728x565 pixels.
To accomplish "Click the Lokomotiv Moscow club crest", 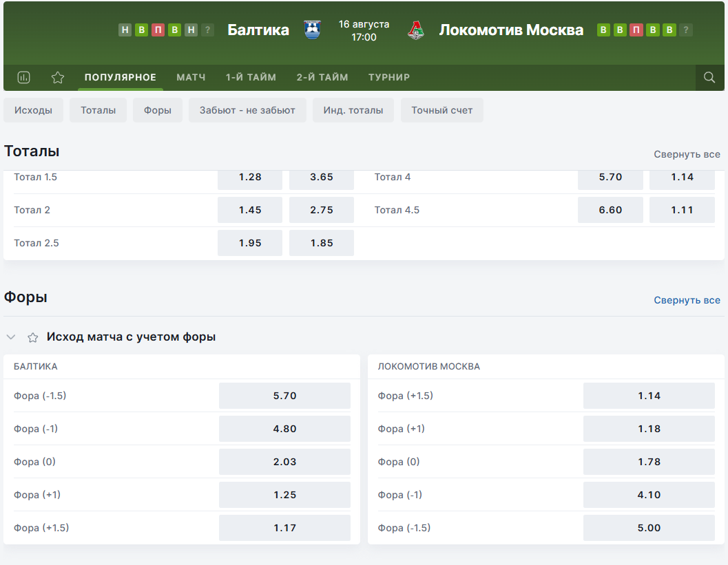I will pyautogui.click(x=416, y=30).
